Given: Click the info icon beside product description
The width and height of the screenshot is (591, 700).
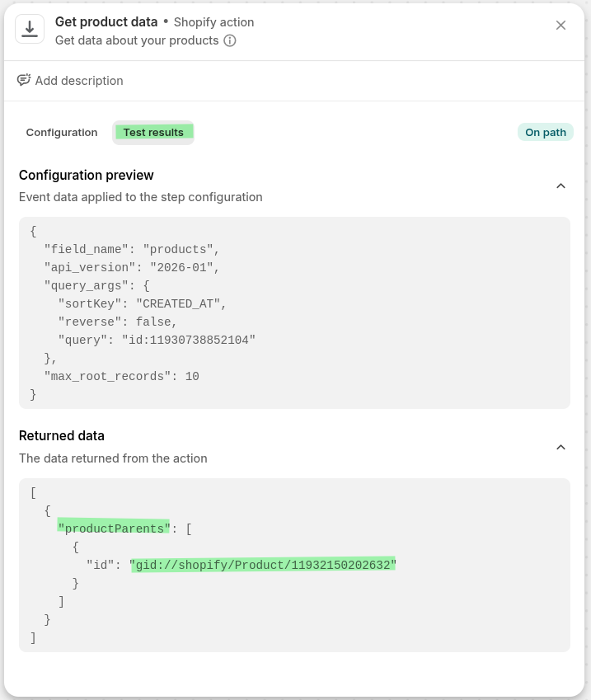Looking at the screenshot, I should pos(230,40).
